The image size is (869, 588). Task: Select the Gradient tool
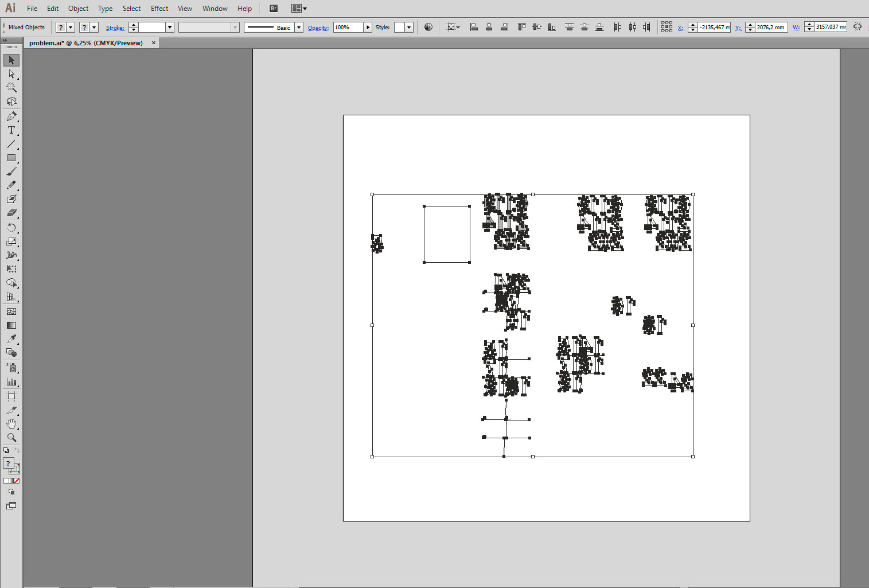point(11,325)
